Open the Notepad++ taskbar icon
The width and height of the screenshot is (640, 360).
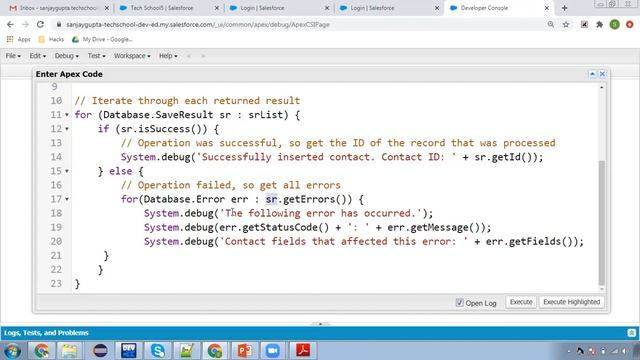point(187,351)
